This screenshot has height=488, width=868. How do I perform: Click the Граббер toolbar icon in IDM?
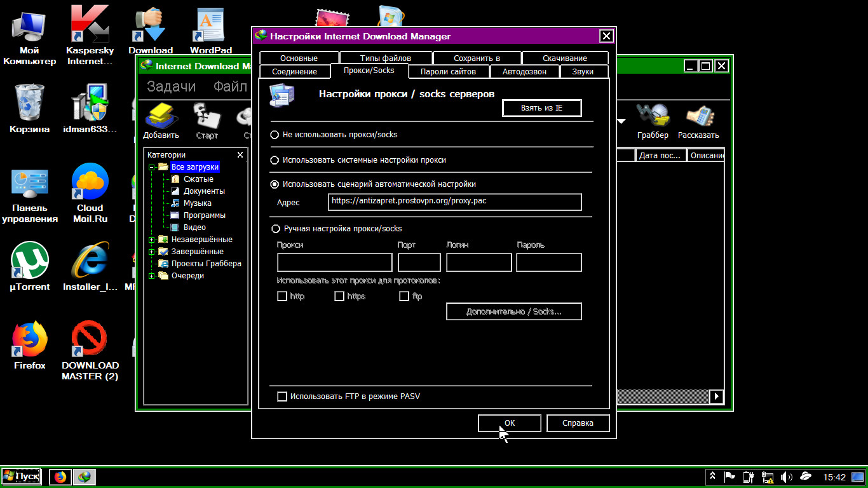pos(653,121)
